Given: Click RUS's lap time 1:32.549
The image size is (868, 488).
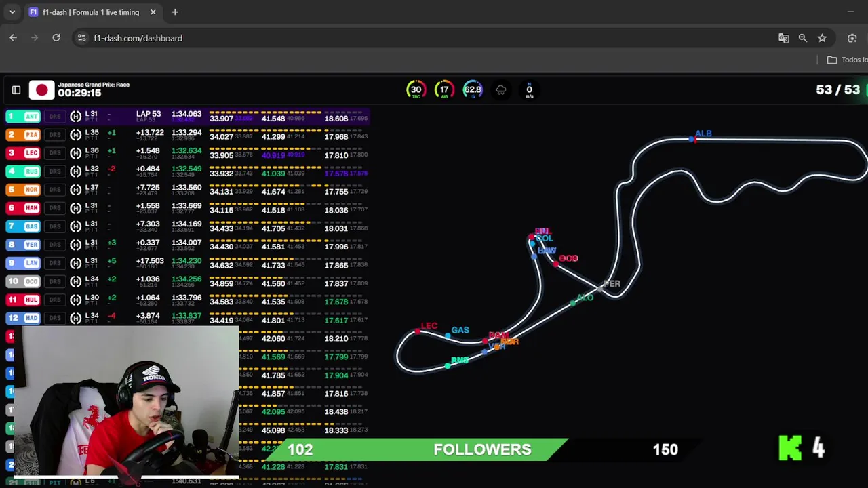Looking at the screenshot, I should tap(186, 169).
